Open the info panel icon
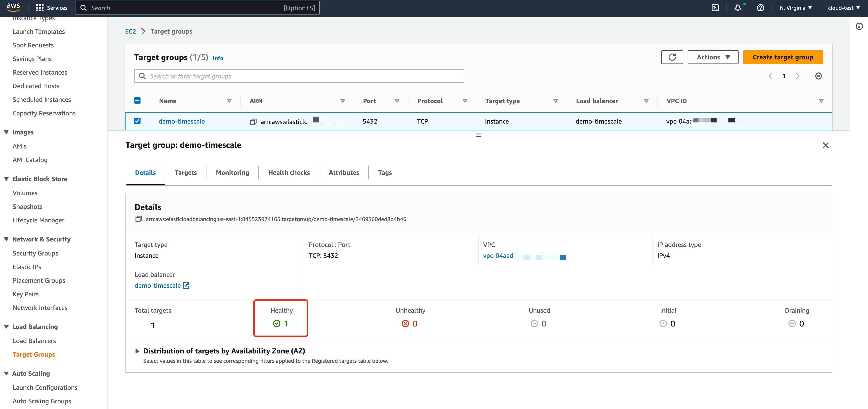This screenshot has height=409, width=868. (859, 26)
